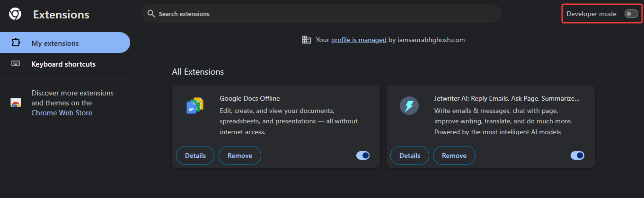Remove the Google Docs Offline extension
This screenshot has width=644, height=198.
[x=240, y=155]
